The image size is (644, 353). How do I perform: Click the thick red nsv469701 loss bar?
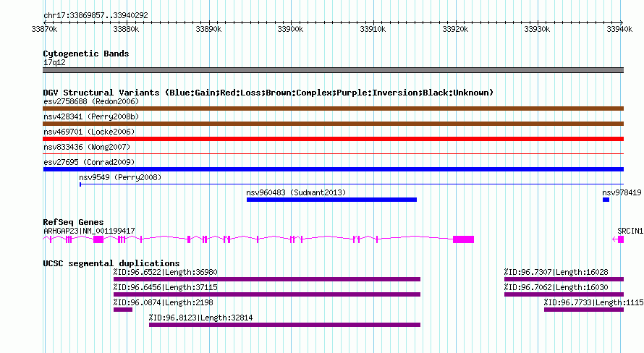coord(333,139)
